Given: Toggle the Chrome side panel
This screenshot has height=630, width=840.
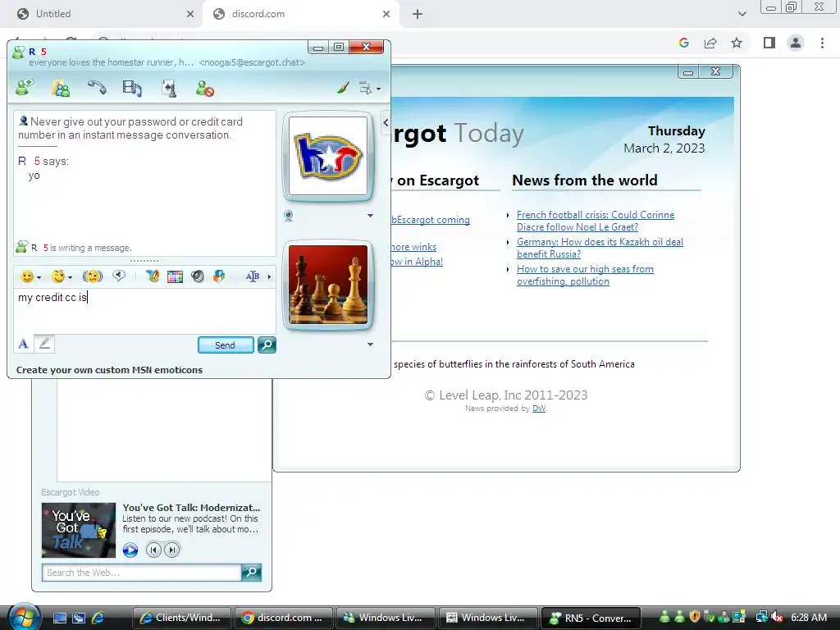Looking at the screenshot, I should point(769,43).
